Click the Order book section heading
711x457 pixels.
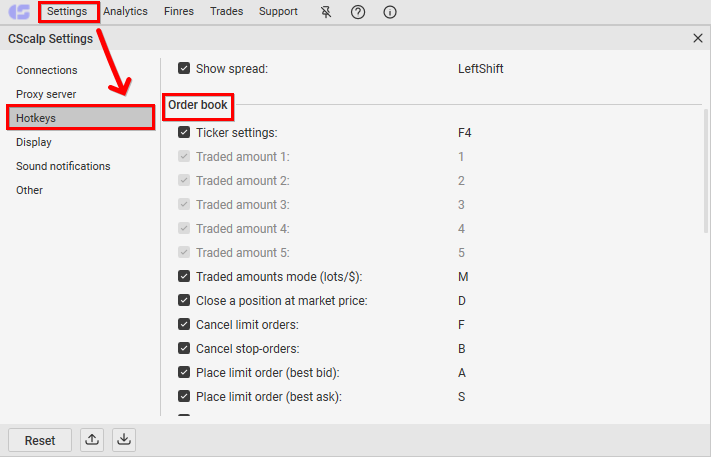tap(198, 105)
